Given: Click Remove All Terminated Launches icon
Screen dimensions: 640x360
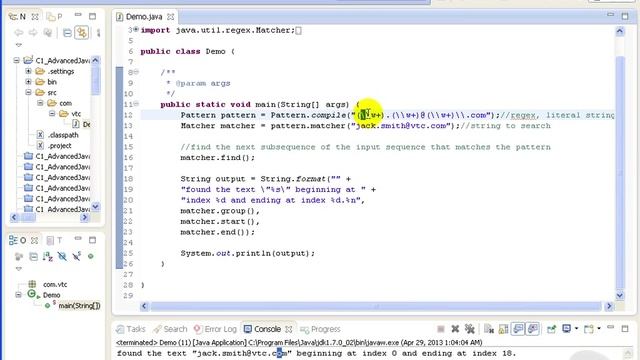Looking at the screenshot, I should tap(470, 329).
